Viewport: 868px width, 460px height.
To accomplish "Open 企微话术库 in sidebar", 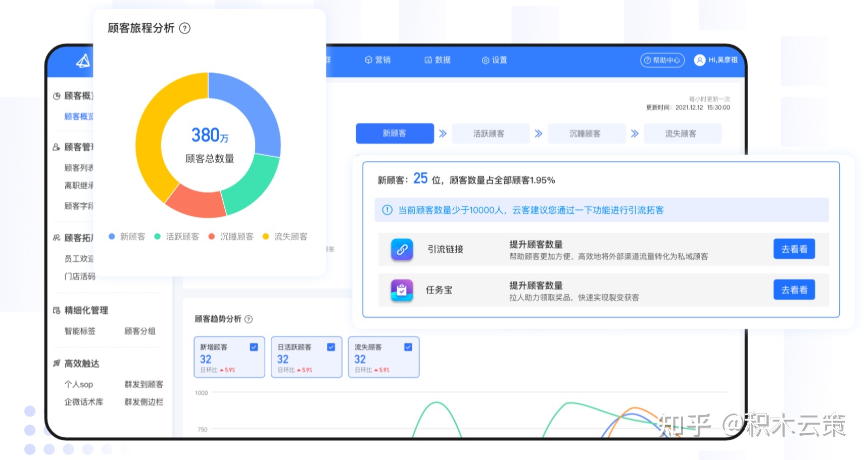I will point(84,402).
